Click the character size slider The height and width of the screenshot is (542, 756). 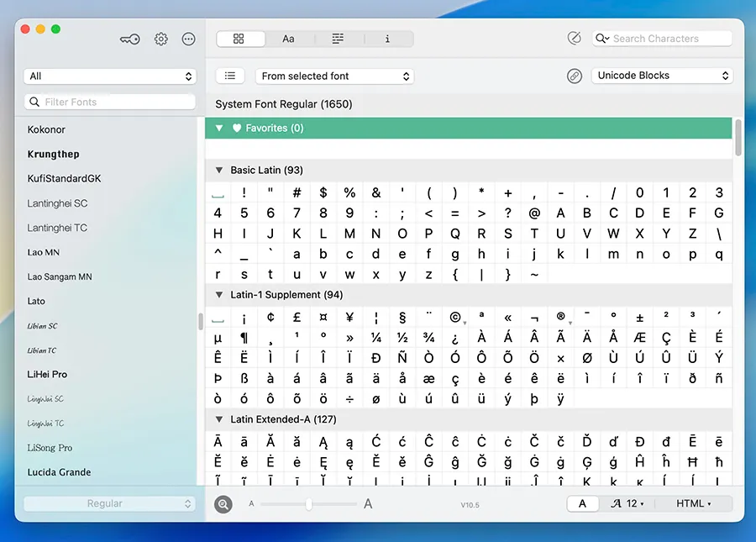coord(309,504)
